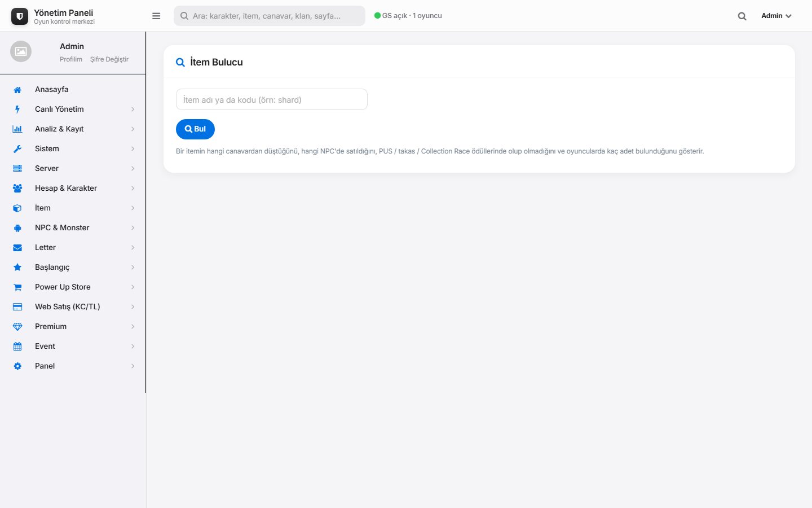The height and width of the screenshot is (508, 812).
Task: Click the calendar icon beside Event
Action: click(17, 347)
